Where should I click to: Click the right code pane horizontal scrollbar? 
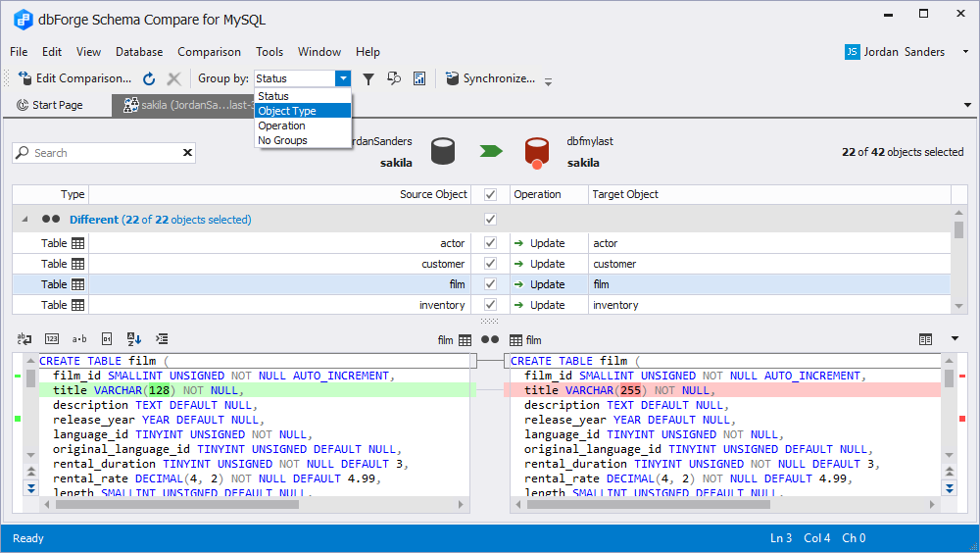pyautogui.click(x=648, y=504)
